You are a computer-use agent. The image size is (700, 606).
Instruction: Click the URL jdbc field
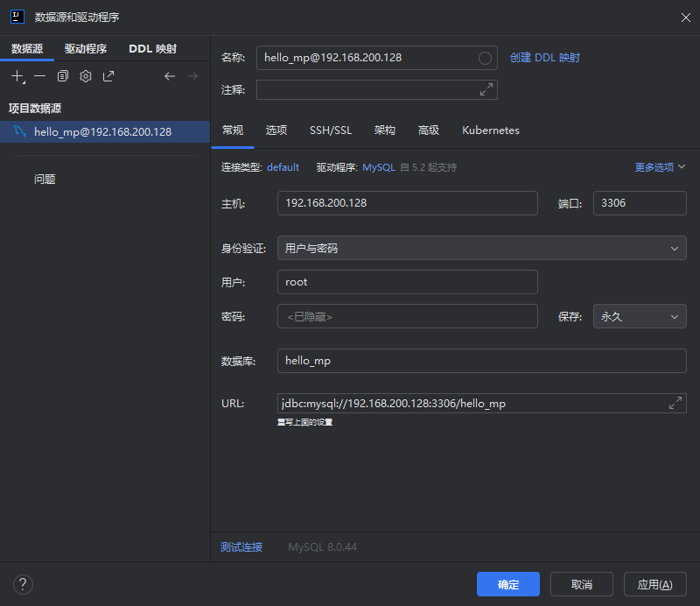(x=482, y=404)
